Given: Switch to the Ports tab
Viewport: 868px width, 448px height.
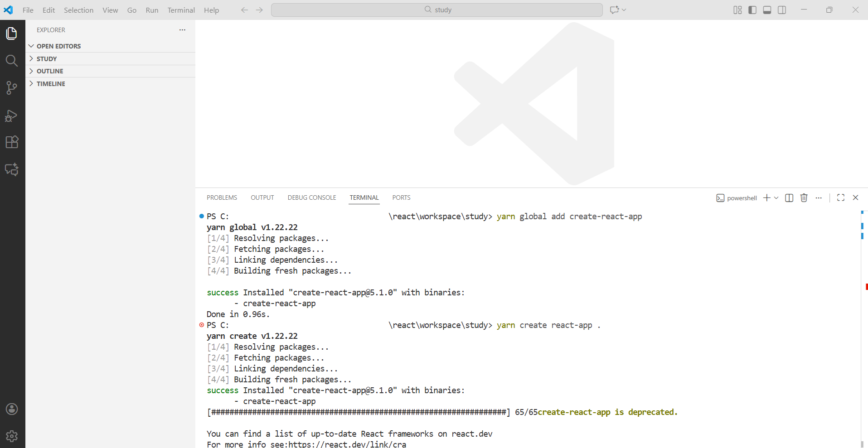Looking at the screenshot, I should [x=401, y=198].
